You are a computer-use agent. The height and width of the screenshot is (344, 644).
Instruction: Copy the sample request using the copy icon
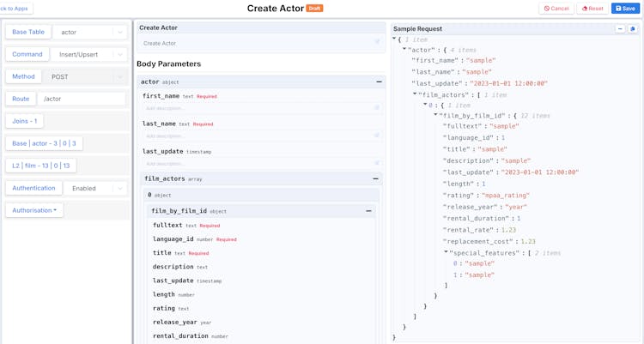click(x=633, y=29)
